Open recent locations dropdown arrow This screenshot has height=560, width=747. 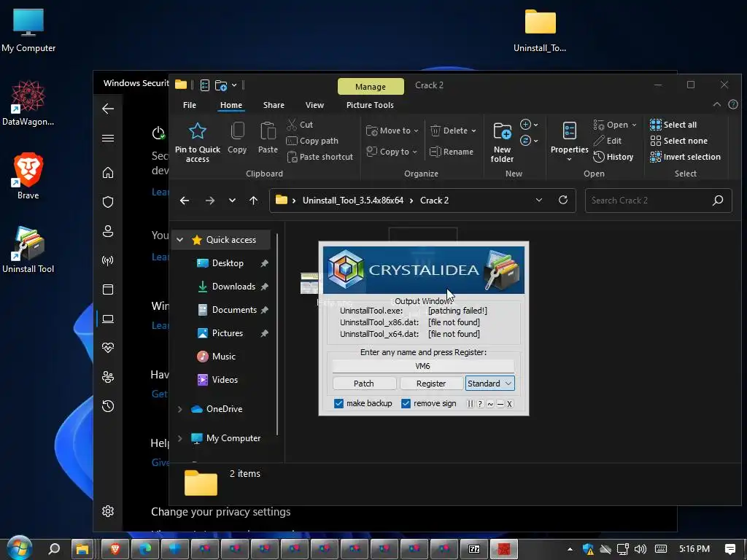click(232, 201)
